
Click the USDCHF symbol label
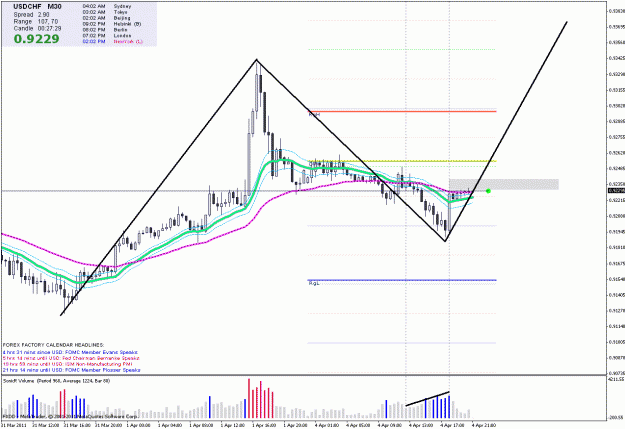click(x=27, y=7)
